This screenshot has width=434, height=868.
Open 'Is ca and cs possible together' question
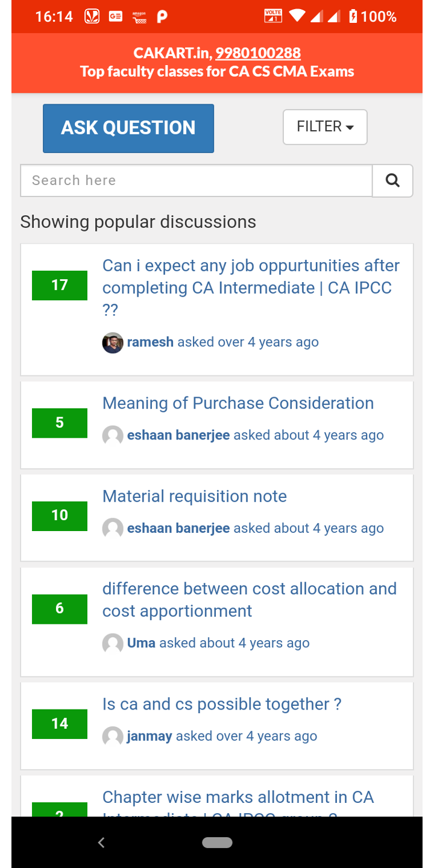coord(222,704)
